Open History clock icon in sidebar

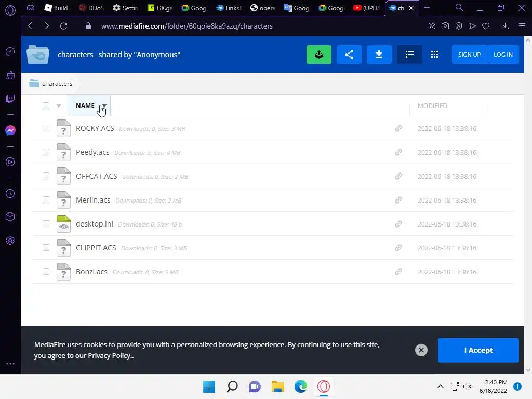10,193
